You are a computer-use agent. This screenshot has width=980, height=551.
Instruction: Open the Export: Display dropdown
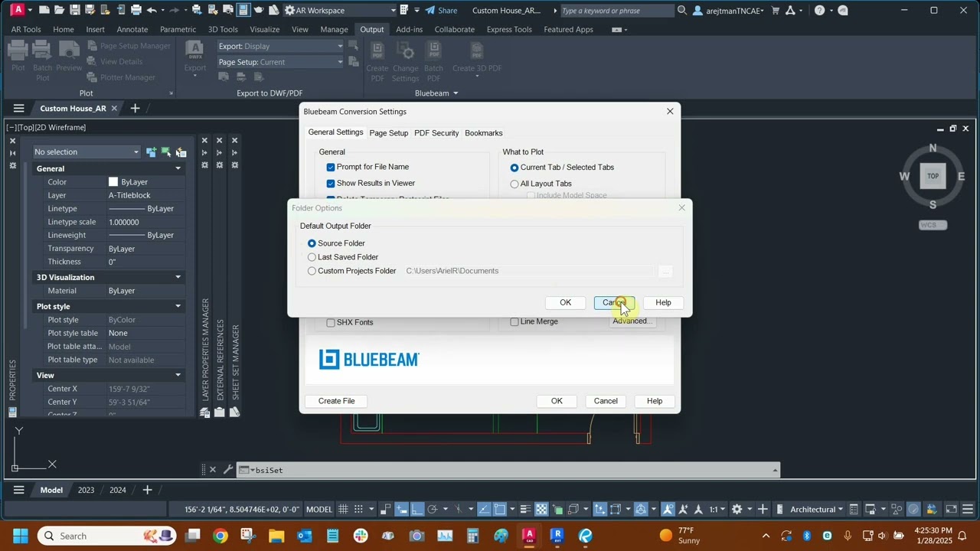[280, 46]
